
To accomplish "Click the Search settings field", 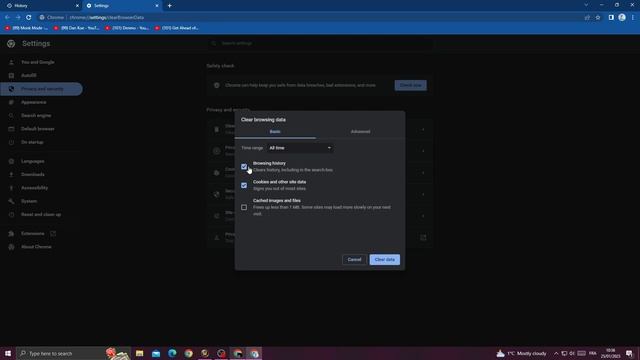I will [x=320, y=43].
